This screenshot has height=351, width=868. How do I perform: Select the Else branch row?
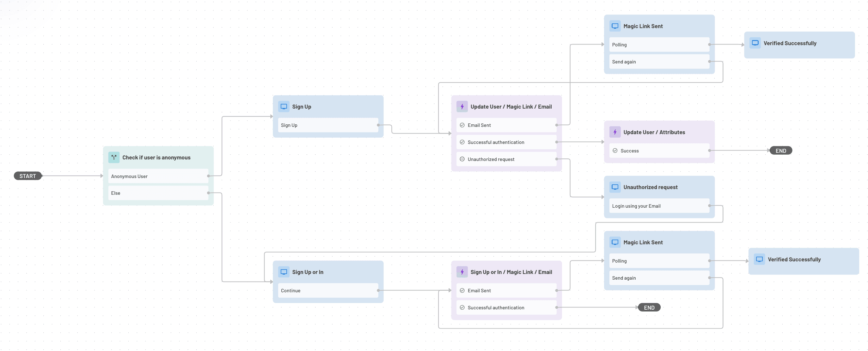tap(158, 193)
